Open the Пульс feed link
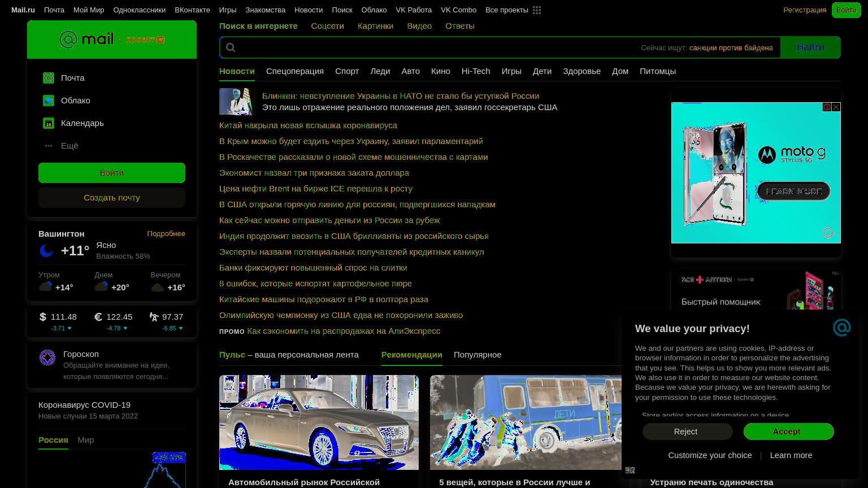The height and width of the screenshot is (488, 868). [232, 355]
